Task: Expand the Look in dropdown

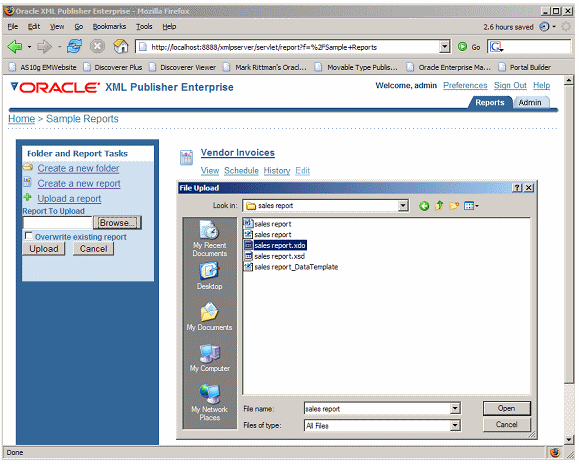Action: click(x=403, y=206)
